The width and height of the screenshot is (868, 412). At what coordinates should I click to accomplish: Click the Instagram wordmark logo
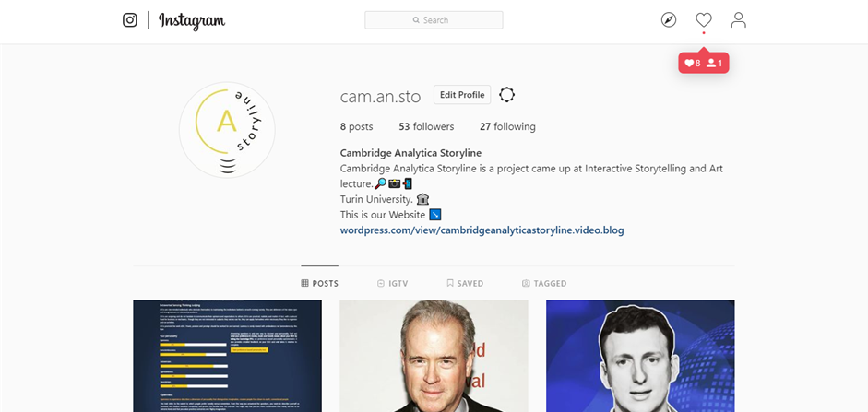[x=192, y=21]
